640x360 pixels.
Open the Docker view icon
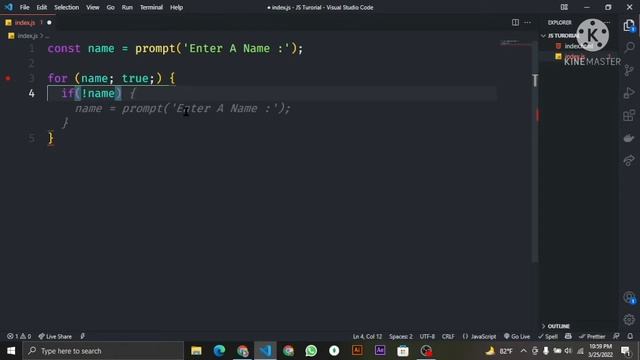[x=629, y=138]
